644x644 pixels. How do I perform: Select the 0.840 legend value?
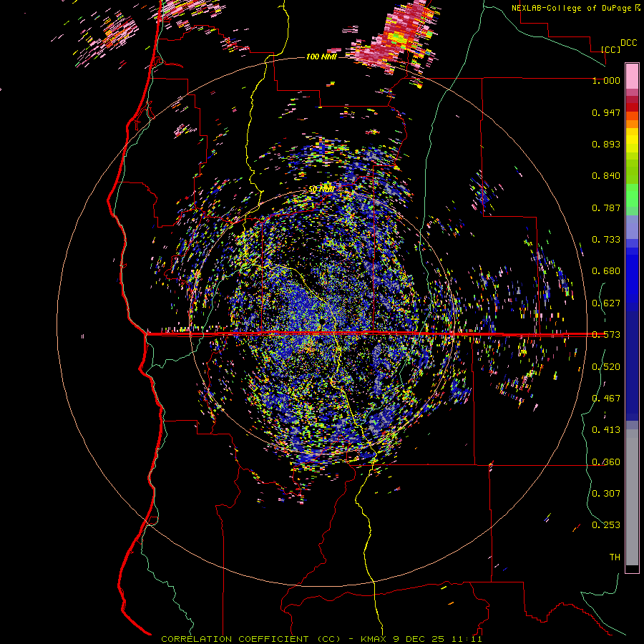(606, 176)
